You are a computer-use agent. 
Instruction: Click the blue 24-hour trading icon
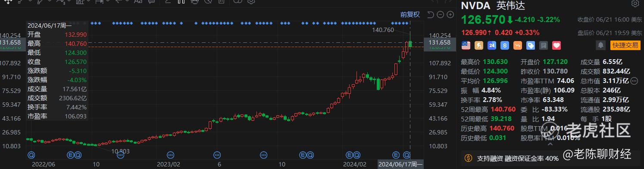pos(491,45)
